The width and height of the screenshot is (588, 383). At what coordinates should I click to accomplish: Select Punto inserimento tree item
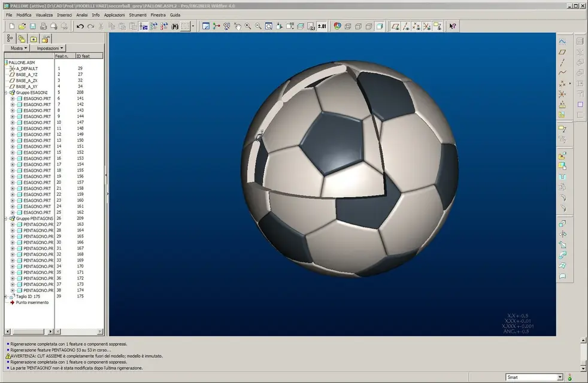coord(32,302)
